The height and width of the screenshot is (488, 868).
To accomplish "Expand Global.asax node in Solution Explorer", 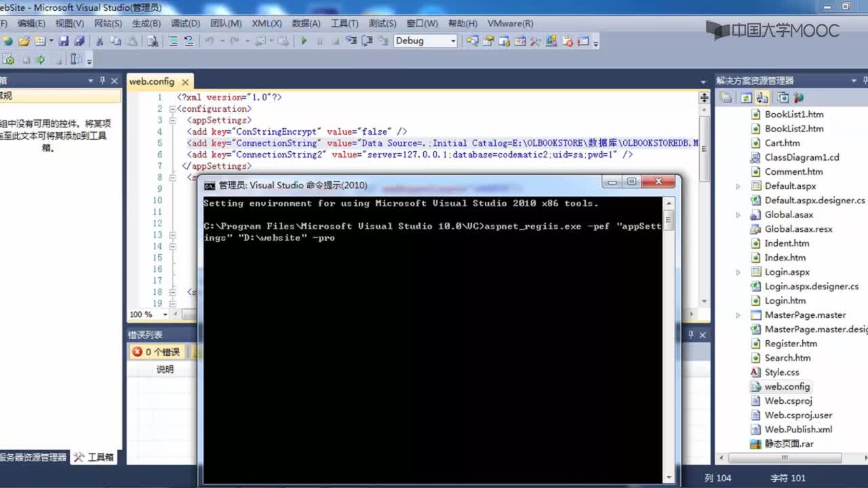I will [x=738, y=215].
